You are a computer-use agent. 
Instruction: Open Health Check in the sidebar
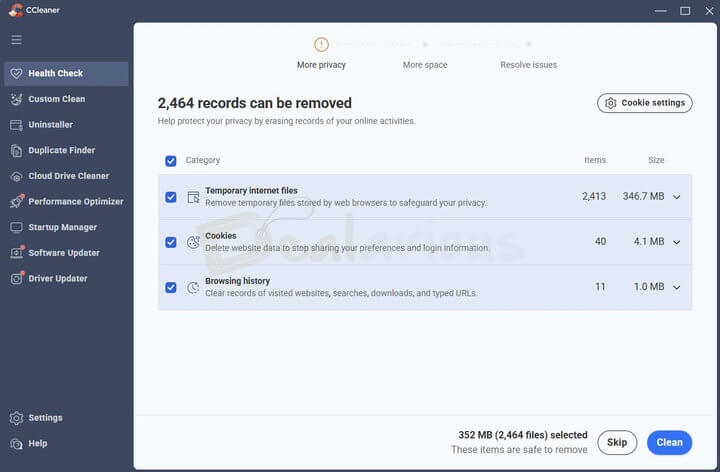point(66,73)
